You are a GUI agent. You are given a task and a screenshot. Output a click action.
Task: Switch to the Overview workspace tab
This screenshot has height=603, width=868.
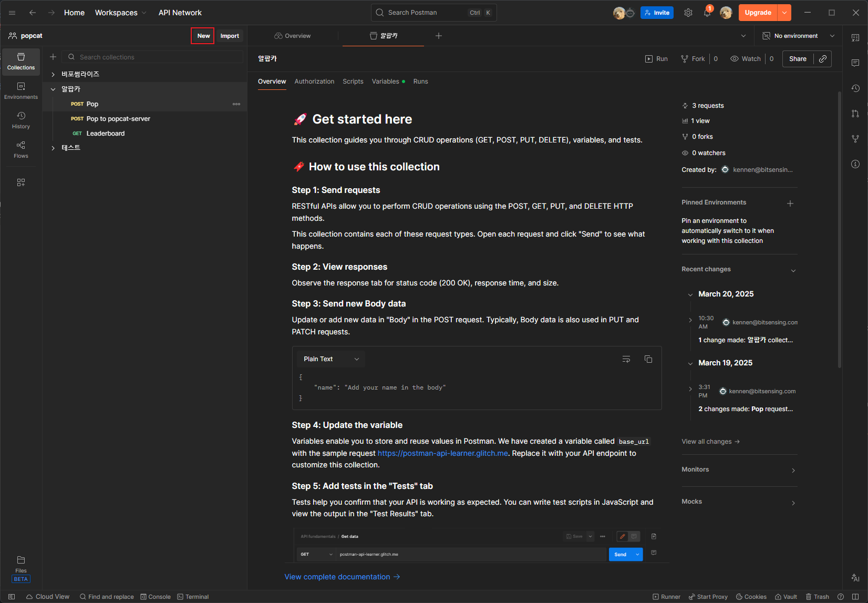292,36
